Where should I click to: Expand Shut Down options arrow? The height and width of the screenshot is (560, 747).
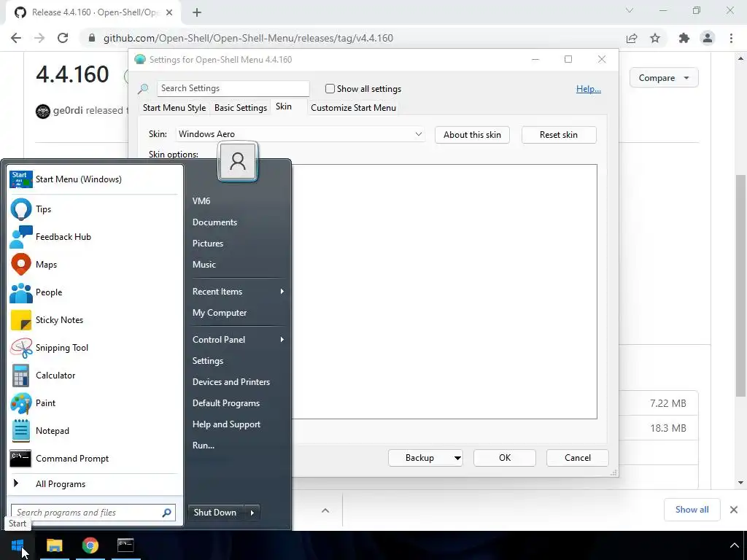(252, 513)
